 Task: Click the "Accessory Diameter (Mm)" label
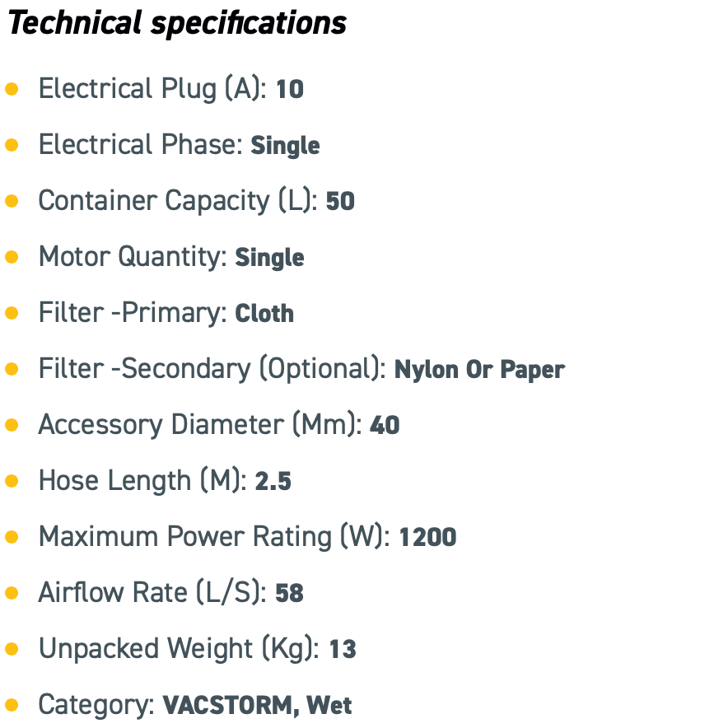199,425
